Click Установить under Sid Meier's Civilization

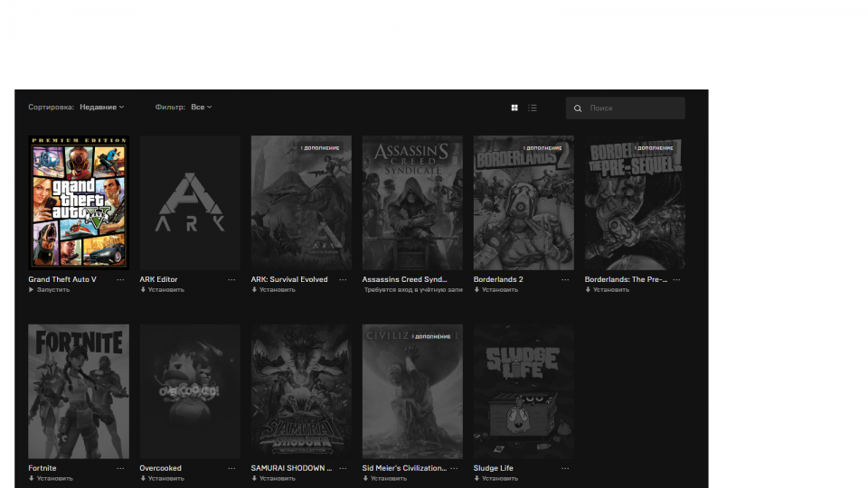point(385,479)
